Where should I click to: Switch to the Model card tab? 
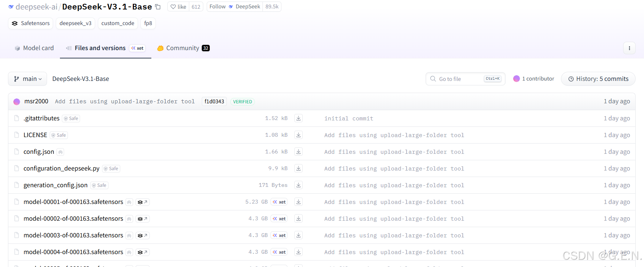34,48
